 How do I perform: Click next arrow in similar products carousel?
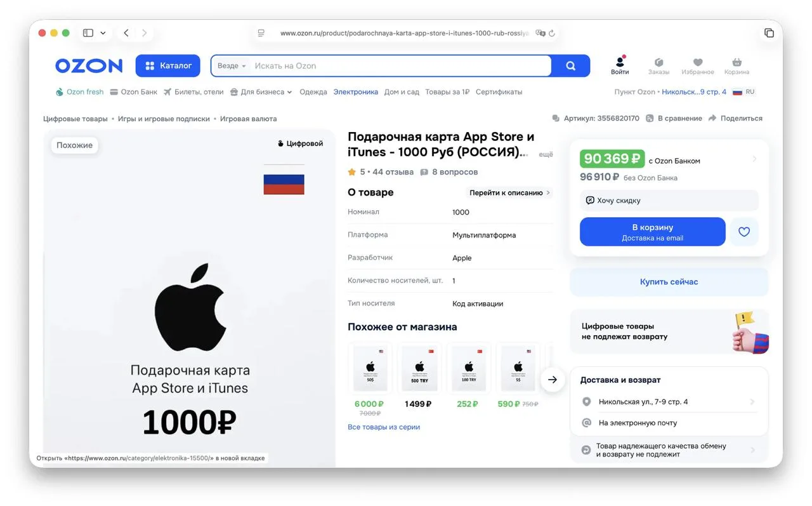click(553, 380)
